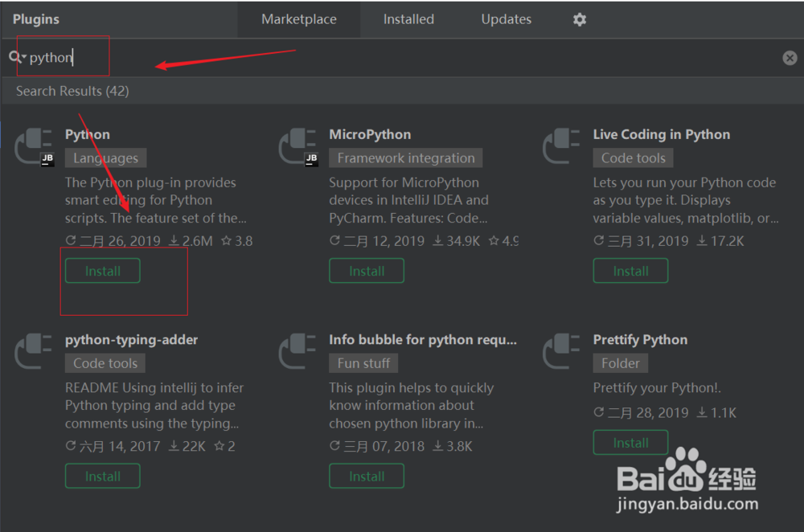Viewport: 804px width, 532px height.
Task: Click the MicroPython plugin icon
Action: point(298,147)
